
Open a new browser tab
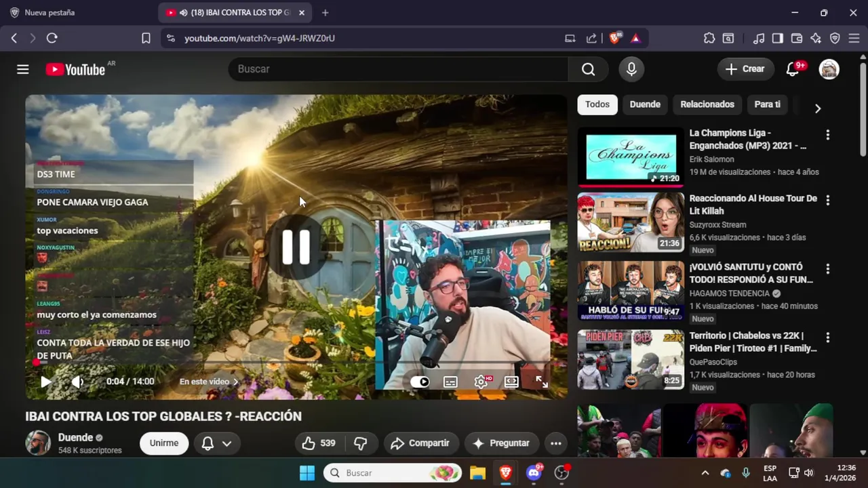click(325, 12)
